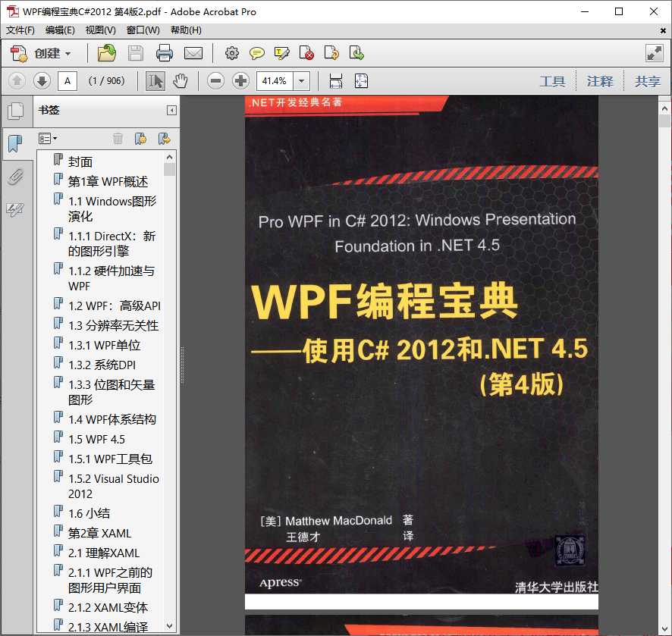Select bookmark 1.5.2 Visual Studio 2012

[114, 486]
